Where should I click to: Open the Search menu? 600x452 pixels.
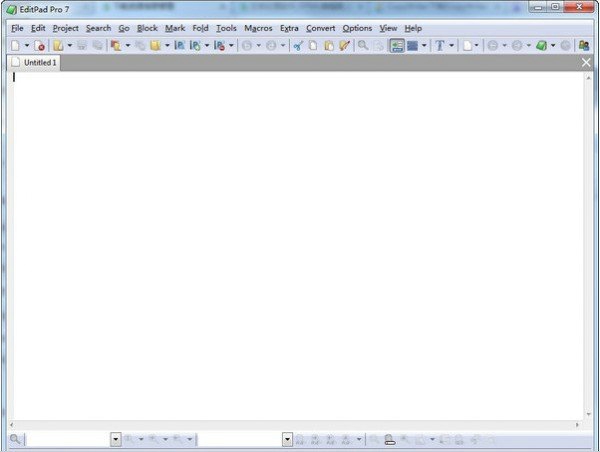pyautogui.click(x=98, y=28)
